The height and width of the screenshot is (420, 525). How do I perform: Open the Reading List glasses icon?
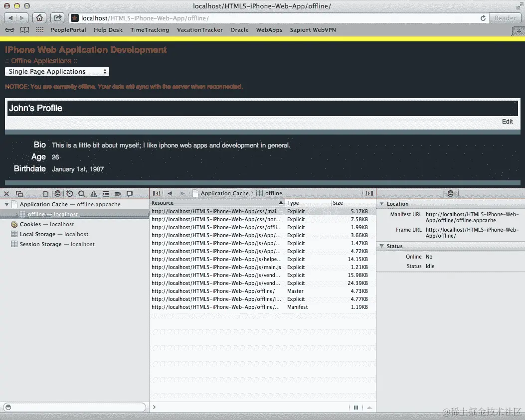[9, 30]
